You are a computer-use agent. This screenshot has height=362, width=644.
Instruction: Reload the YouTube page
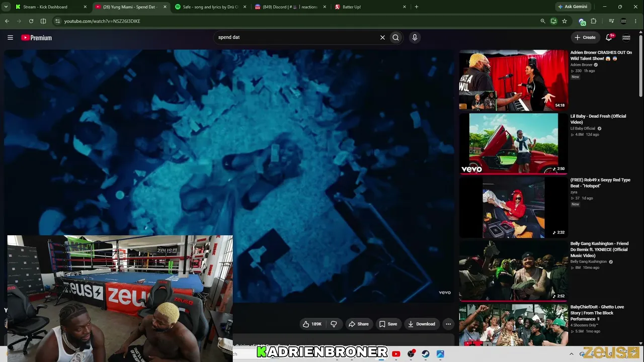[x=31, y=21]
